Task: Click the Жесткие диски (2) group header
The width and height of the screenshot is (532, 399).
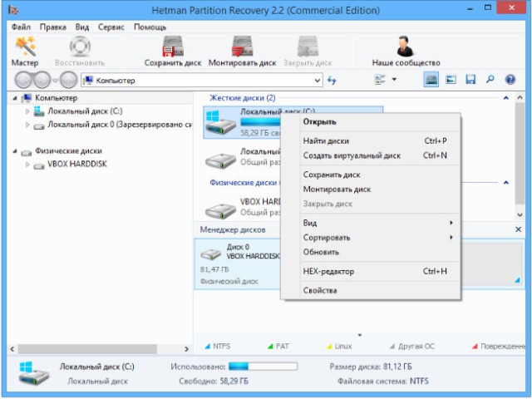Action: tap(242, 98)
